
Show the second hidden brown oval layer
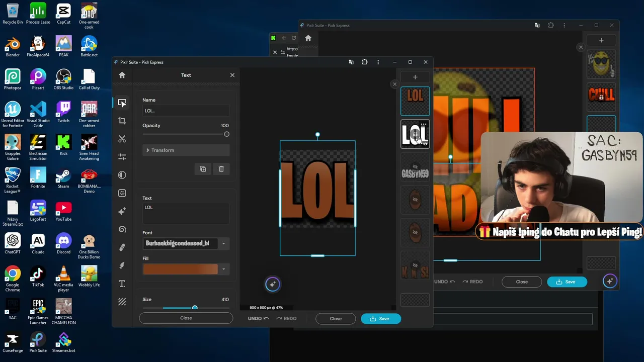point(415,233)
